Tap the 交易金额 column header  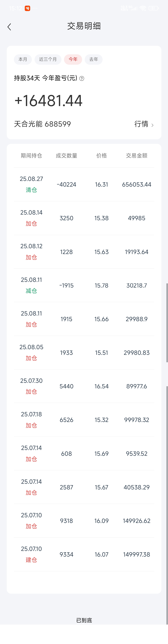[137, 156]
